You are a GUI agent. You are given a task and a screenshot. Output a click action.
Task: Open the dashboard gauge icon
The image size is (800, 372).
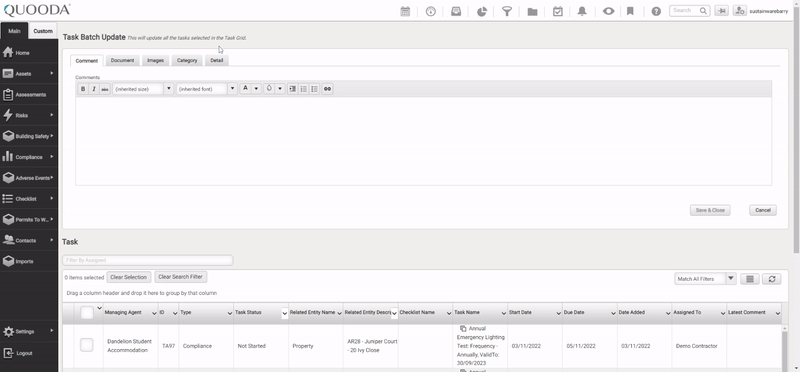431,11
